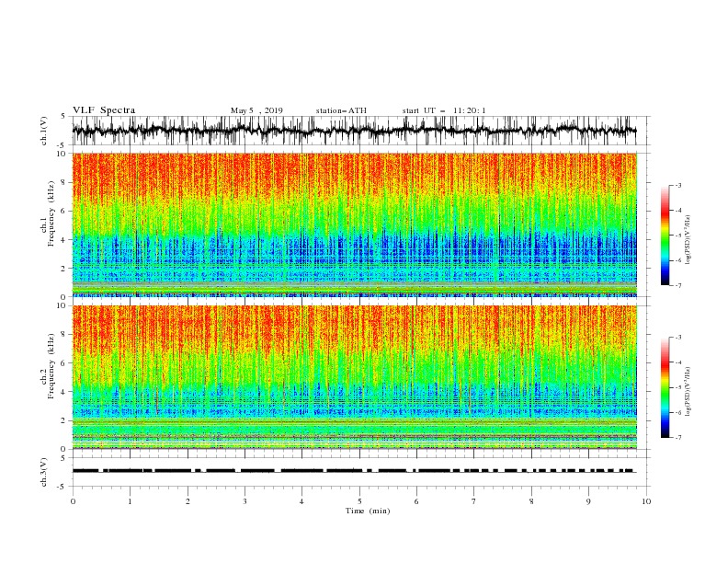728x563 pixels.
Task: Click the "ch.1(V)" waveform axis label
Action: 44,131
